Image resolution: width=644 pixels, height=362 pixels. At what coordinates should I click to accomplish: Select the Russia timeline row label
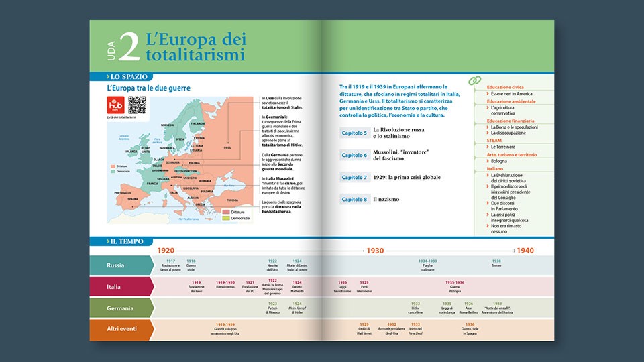[121, 265]
